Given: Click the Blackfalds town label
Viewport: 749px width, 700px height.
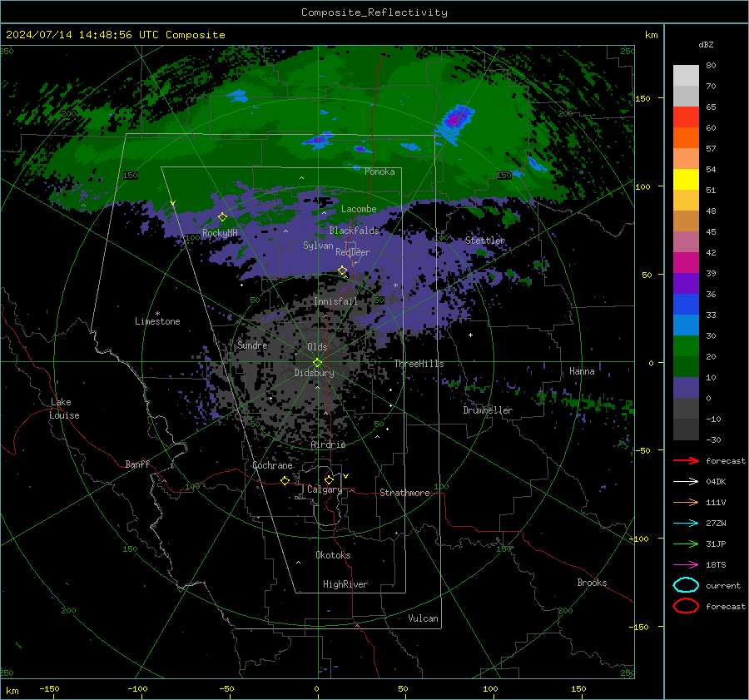Looking at the screenshot, I should tap(354, 231).
